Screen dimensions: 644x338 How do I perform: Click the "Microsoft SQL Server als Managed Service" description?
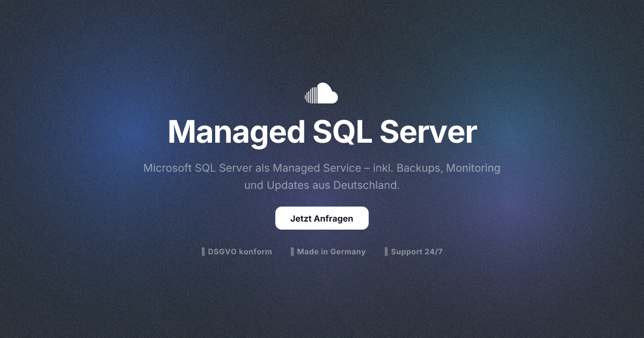point(322,177)
